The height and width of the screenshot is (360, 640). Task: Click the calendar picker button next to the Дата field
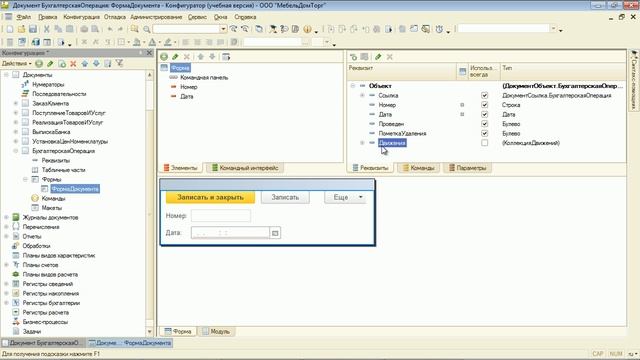[x=275, y=233]
